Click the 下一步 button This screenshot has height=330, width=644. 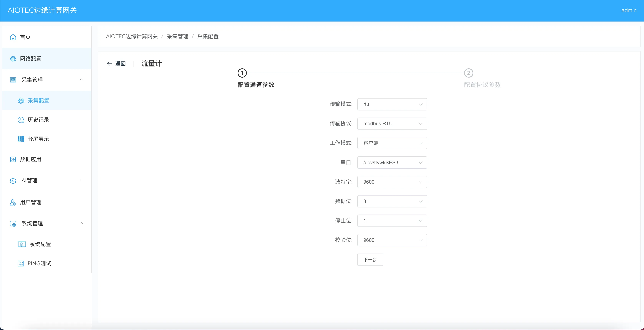pyautogui.click(x=370, y=260)
